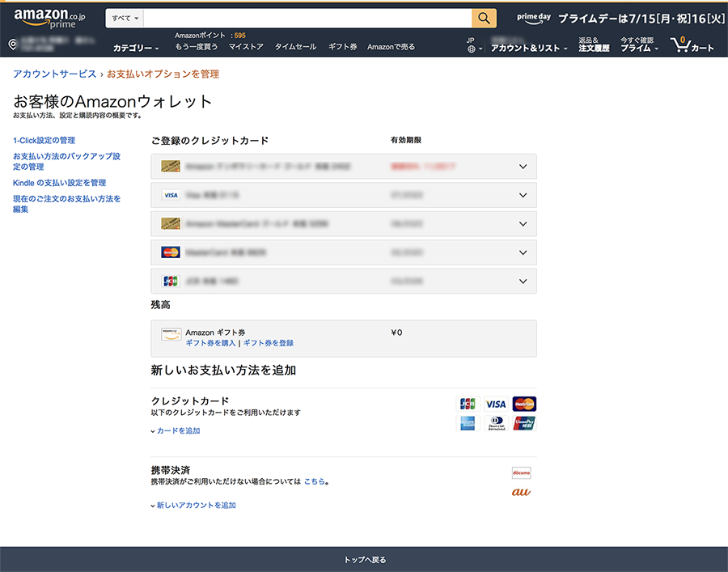Viewport: 728px width, 572px height.
Task: Expand the MasterCard row chevron
Action: [x=523, y=252]
